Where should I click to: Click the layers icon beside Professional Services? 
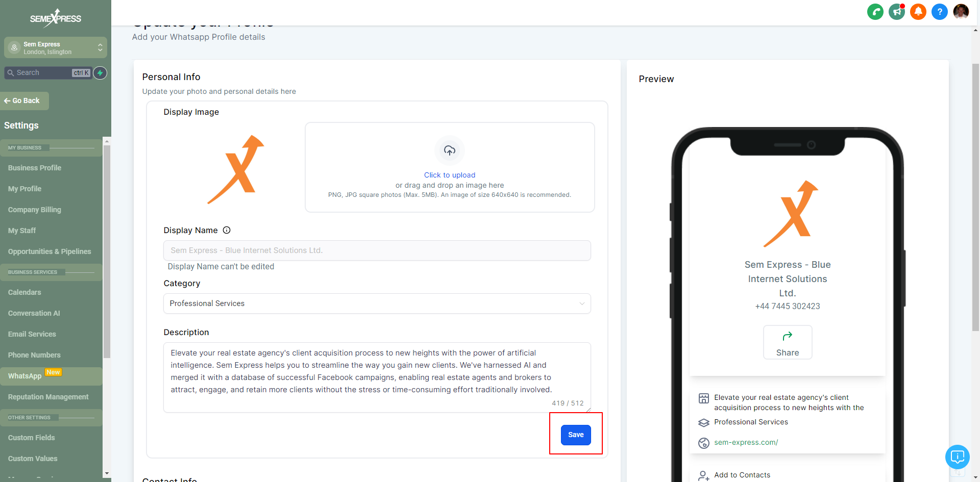click(704, 422)
